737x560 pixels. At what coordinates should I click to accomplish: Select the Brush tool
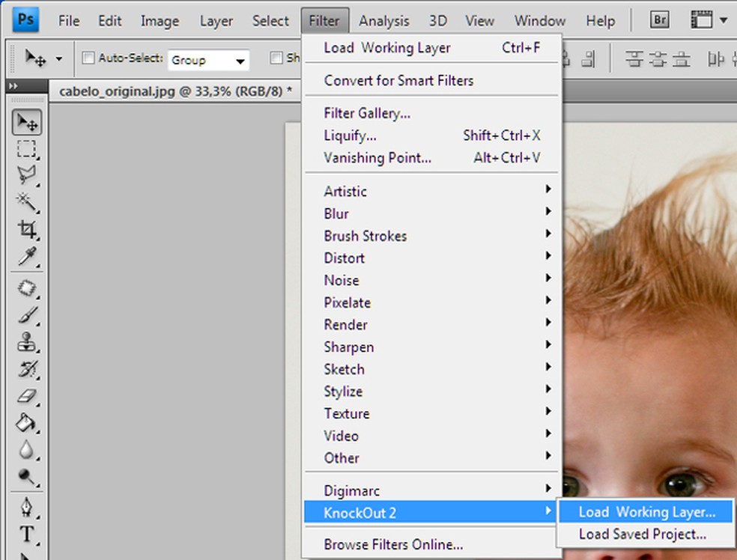27,314
